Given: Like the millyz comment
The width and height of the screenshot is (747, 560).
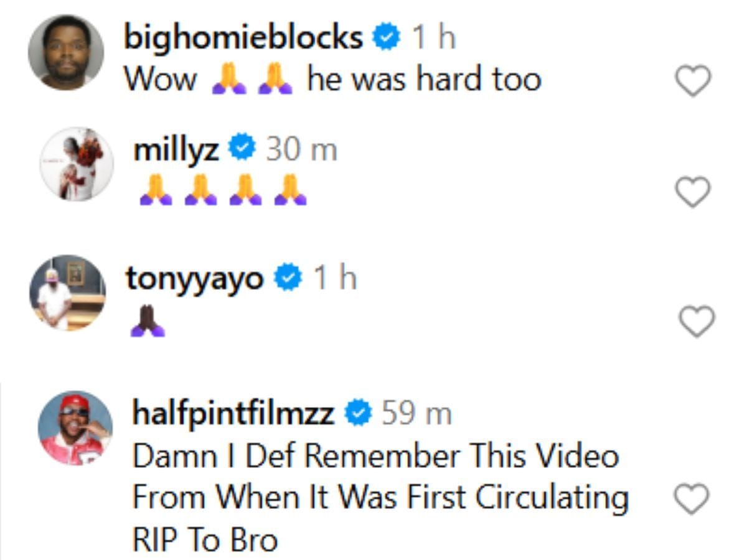Looking at the screenshot, I should tap(693, 192).
